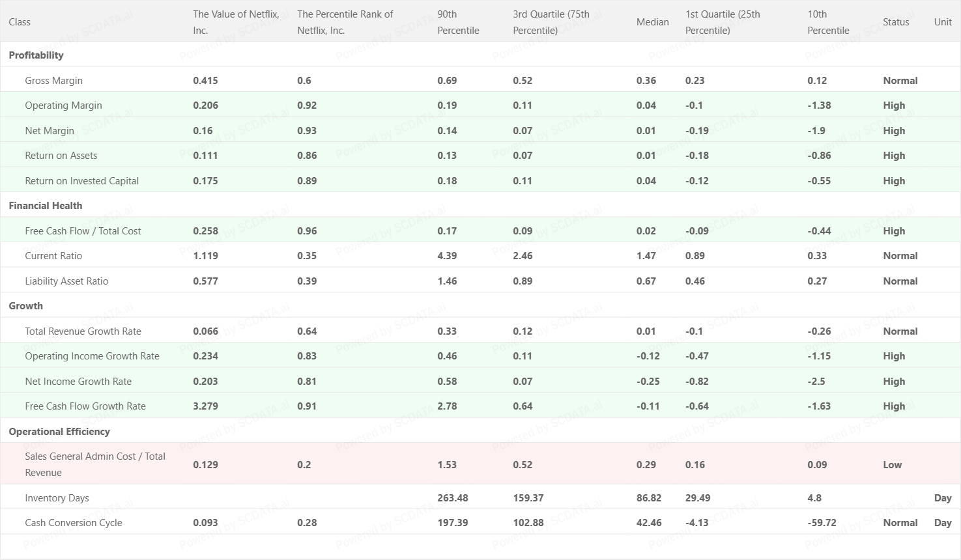Click the Current Ratio row label

pos(53,256)
